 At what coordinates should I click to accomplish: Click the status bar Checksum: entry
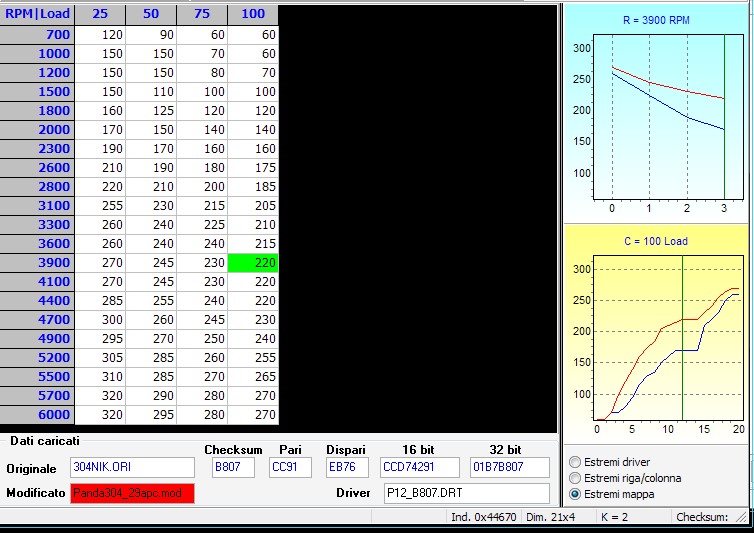click(702, 517)
